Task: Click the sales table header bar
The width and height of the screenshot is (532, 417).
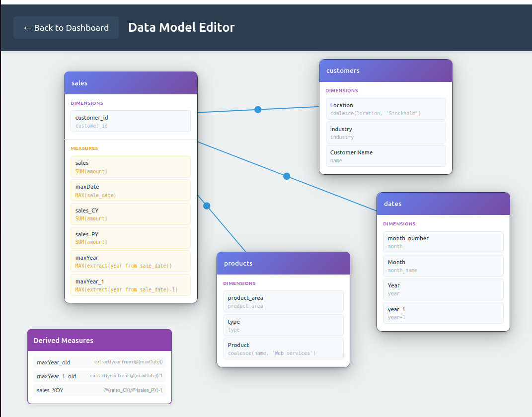Action: point(131,82)
